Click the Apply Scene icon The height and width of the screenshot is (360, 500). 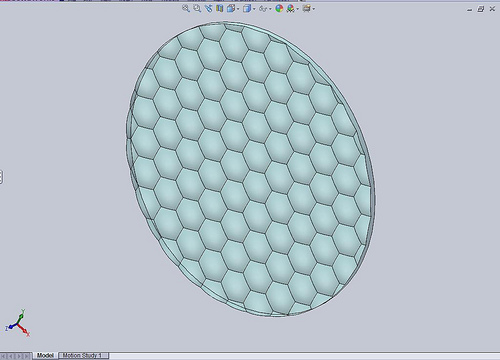point(290,8)
